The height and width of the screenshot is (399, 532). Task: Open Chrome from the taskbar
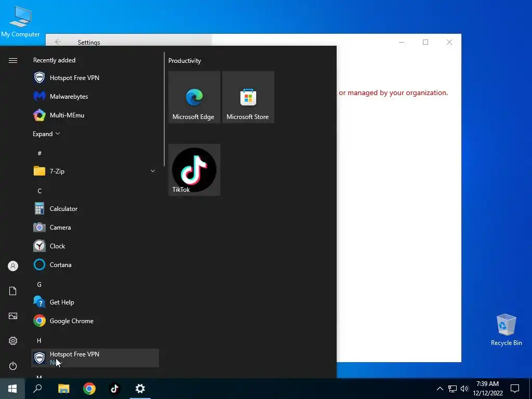point(89,389)
